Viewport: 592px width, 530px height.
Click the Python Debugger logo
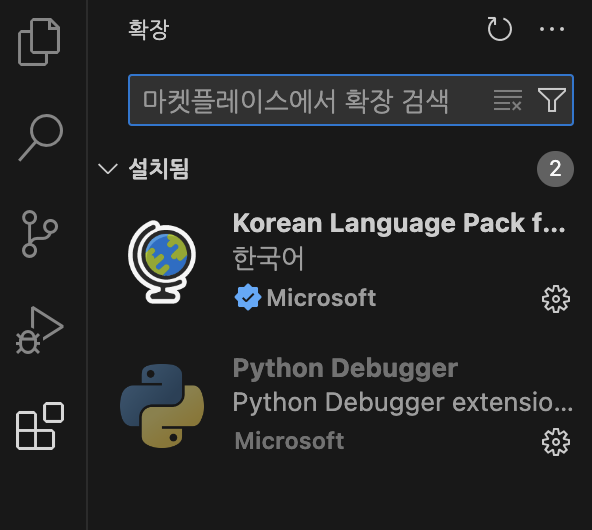(x=162, y=406)
